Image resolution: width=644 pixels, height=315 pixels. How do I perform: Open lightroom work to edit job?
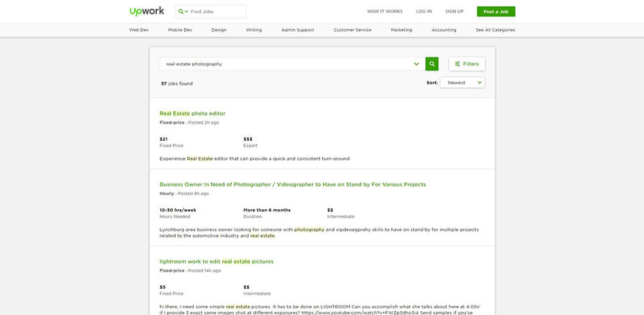217,261
